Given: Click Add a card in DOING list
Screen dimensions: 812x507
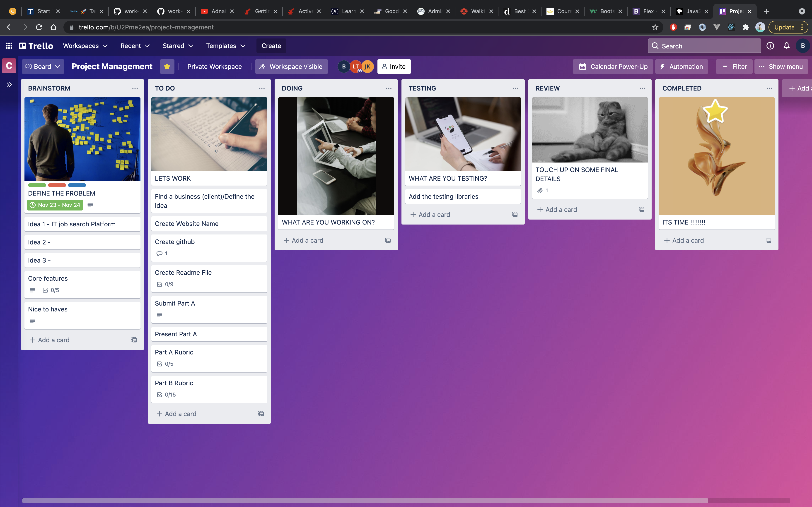Looking at the screenshot, I should (x=307, y=240).
